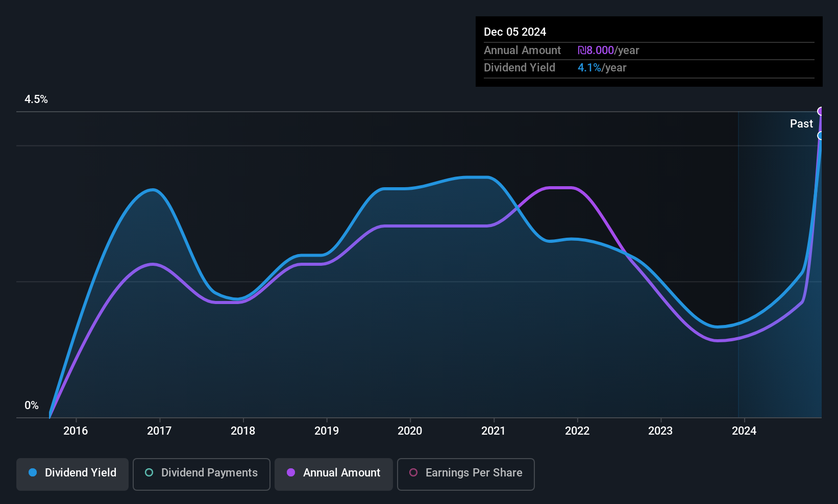Click the ₪8.000/year annual amount value
The width and height of the screenshot is (838, 504).
coord(608,51)
